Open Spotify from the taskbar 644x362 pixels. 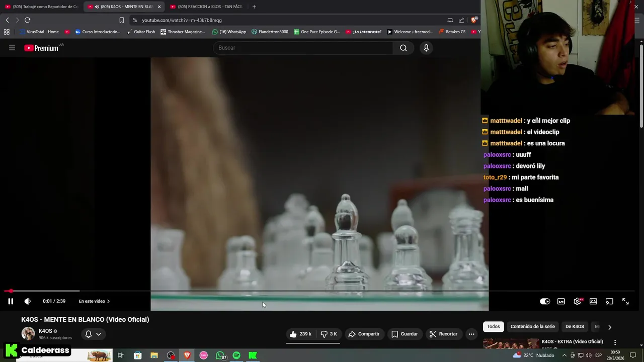236,355
